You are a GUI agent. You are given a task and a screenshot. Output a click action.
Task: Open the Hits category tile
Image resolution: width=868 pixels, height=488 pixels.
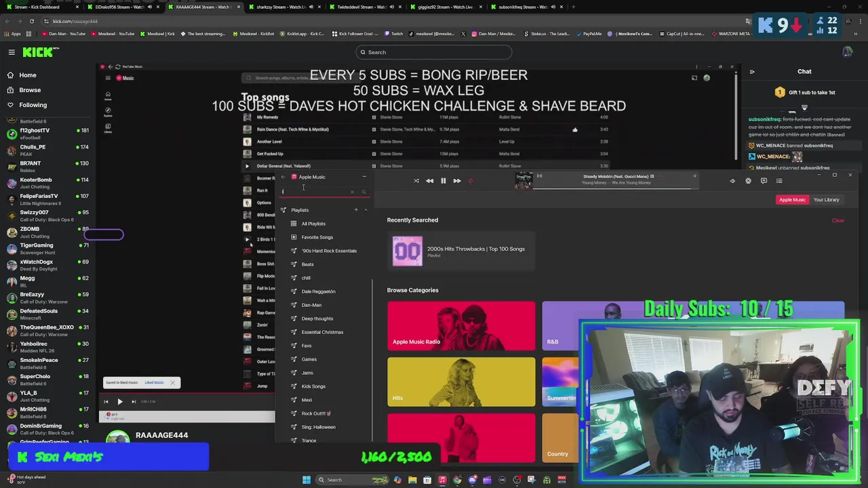click(x=461, y=382)
